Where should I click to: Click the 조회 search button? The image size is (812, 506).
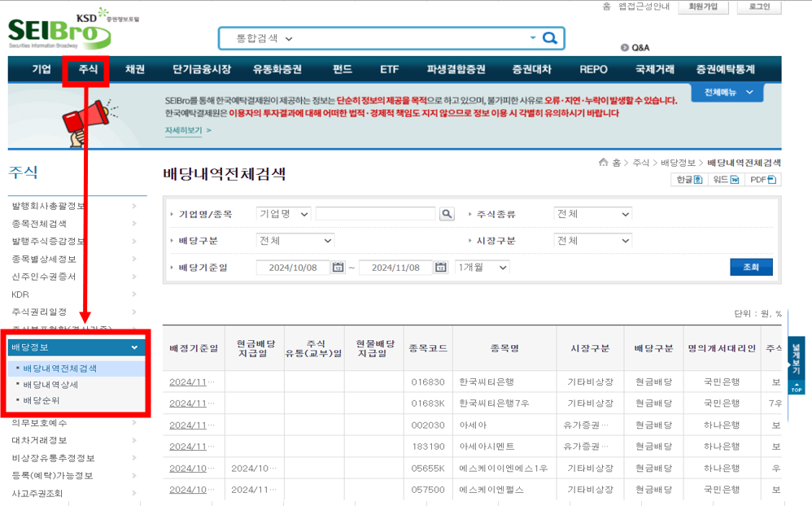tap(751, 268)
